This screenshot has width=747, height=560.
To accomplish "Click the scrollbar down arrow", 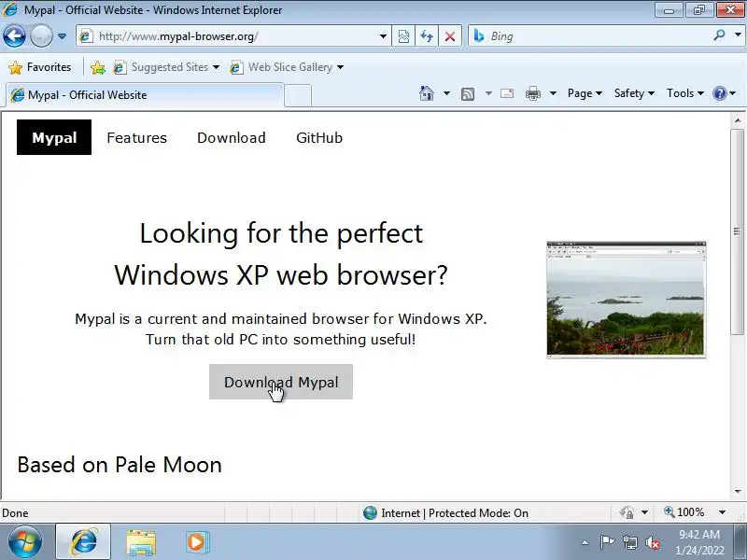I will coord(738,492).
